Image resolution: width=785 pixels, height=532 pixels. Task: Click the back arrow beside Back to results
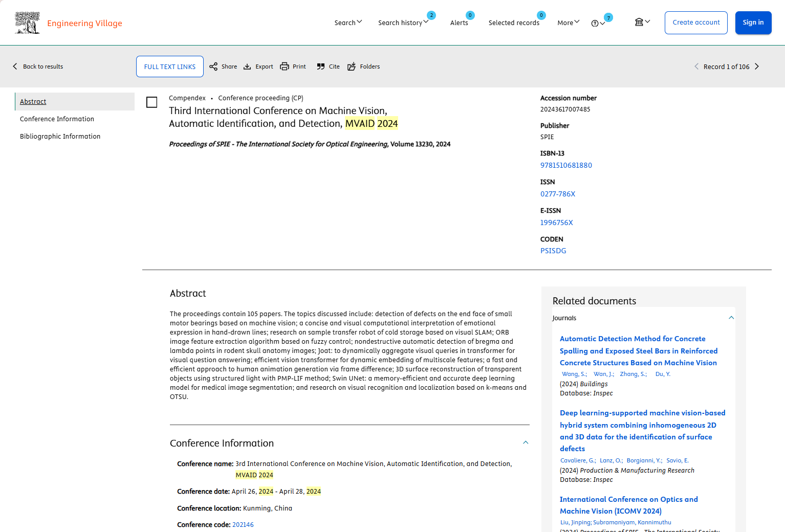point(15,66)
